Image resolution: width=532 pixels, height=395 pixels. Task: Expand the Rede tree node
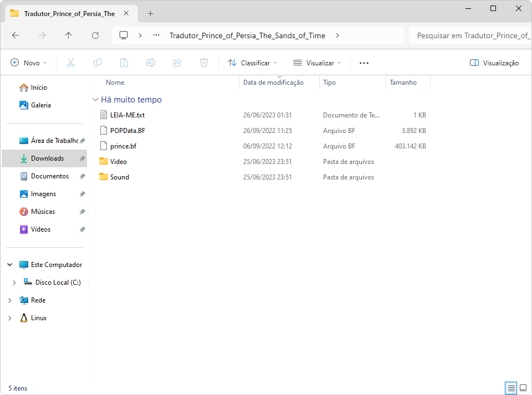click(10, 300)
